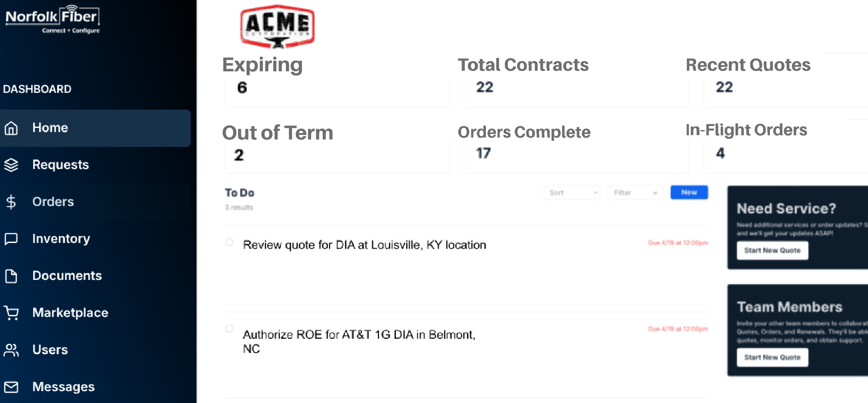Click the Users people icon

tap(11, 350)
